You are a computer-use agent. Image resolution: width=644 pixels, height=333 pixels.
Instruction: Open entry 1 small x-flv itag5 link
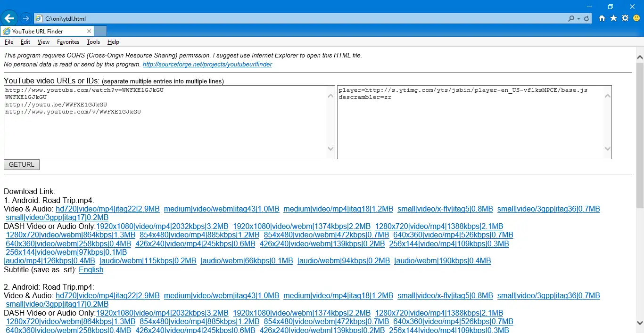[x=445, y=209]
